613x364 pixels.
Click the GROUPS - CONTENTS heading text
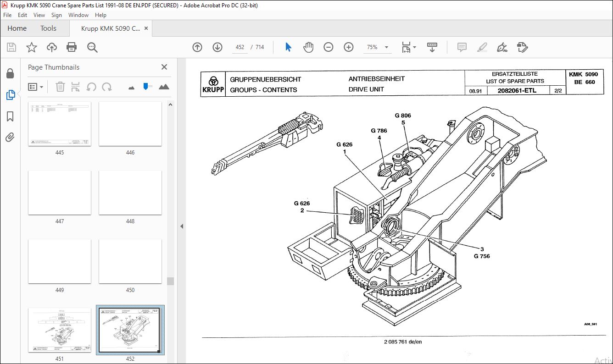click(263, 90)
